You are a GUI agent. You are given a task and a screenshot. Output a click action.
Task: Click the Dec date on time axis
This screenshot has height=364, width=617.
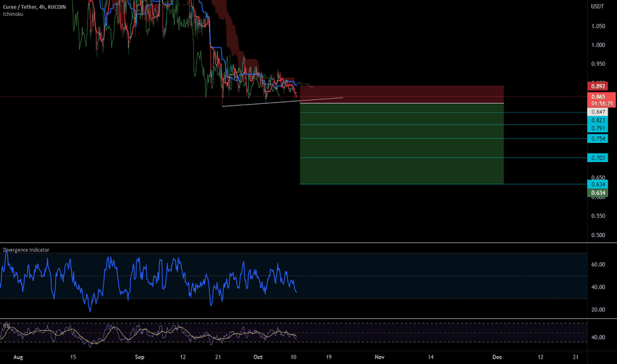click(x=497, y=357)
